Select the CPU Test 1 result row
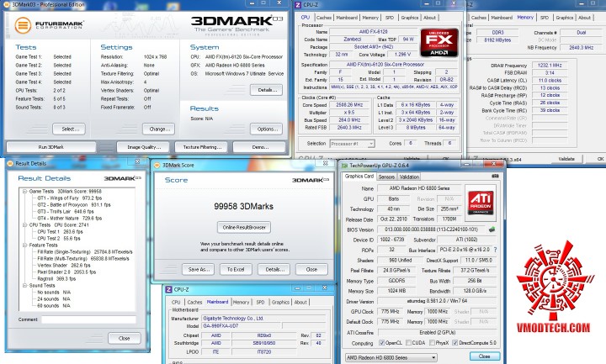Image resolution: width=606 pixels, height=364 pixels. point(60,232)
